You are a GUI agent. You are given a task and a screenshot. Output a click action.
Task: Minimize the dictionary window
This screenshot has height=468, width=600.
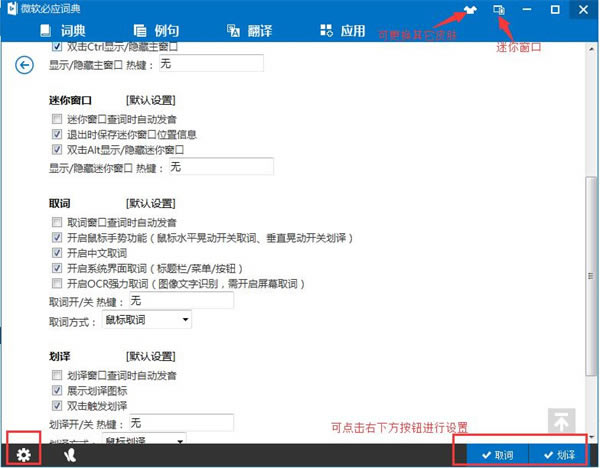528,10
